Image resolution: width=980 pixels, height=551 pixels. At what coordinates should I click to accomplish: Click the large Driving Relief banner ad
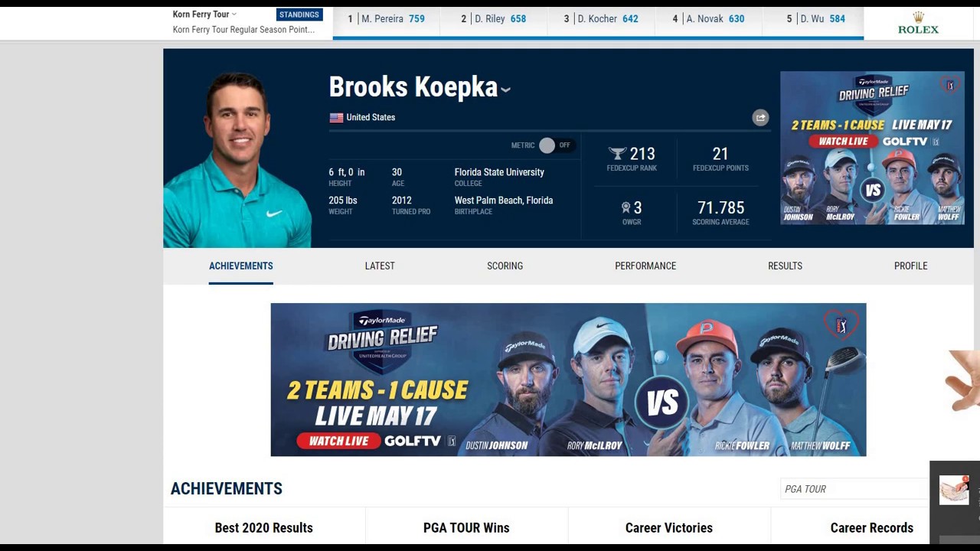568,380
